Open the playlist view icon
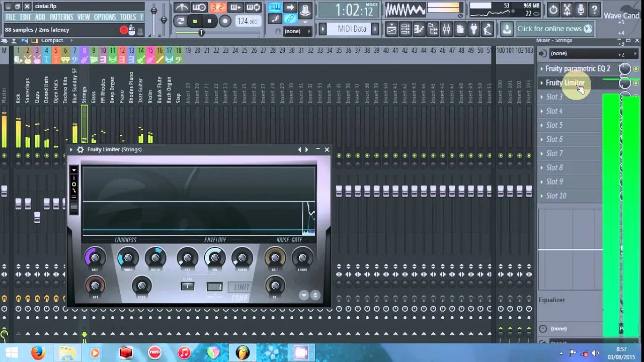The width and height of the screenshot is (644, 362). coord(391,29)
